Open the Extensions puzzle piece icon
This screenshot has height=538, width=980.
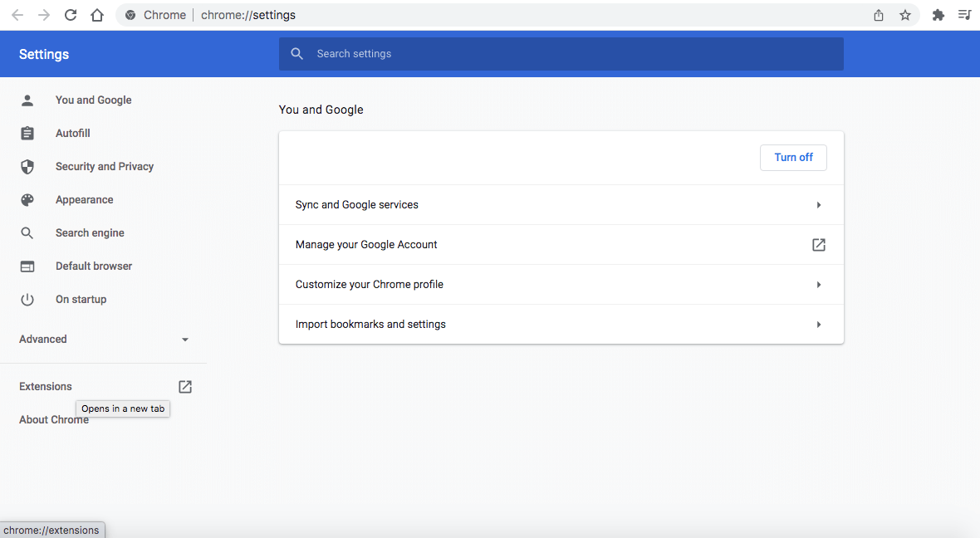pos(938,15)
